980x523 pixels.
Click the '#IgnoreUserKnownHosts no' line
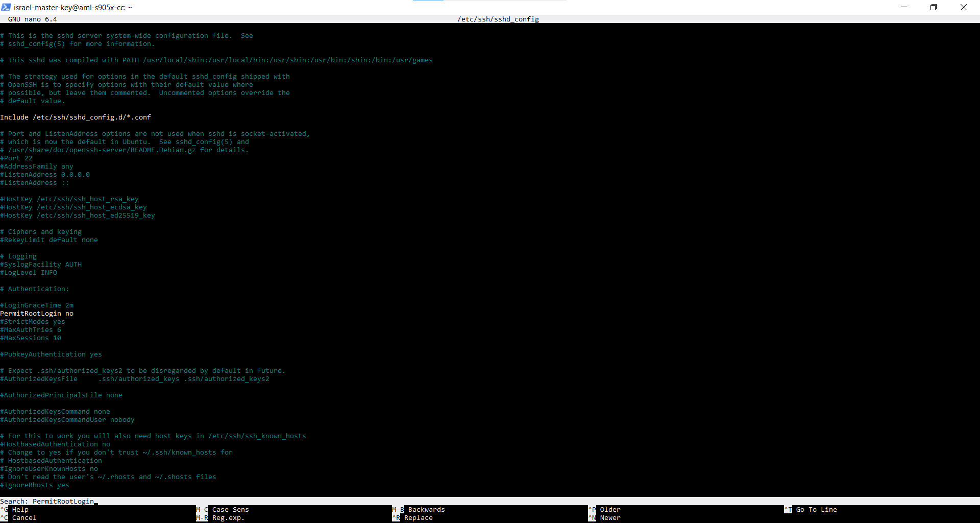click(49, 468)
